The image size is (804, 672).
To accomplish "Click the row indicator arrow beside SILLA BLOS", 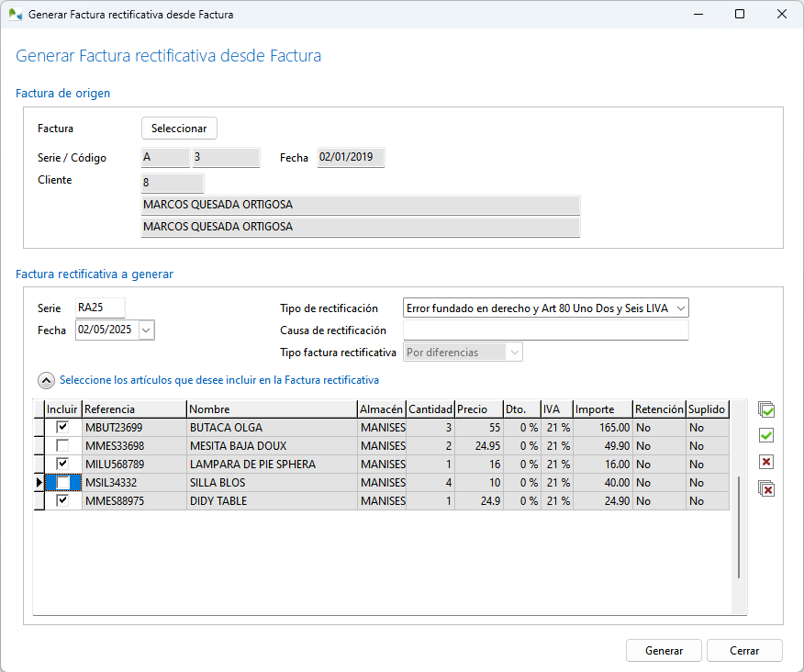I will [39, 483].
